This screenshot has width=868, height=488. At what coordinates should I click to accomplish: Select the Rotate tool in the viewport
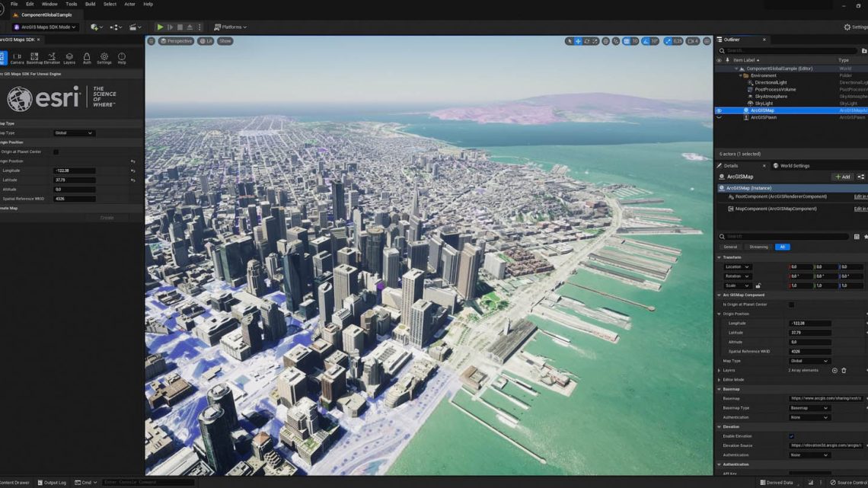coord(588,40)
